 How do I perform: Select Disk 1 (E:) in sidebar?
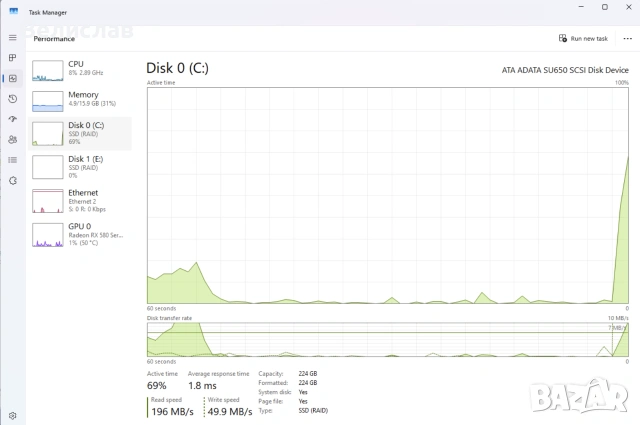point(80,167)
